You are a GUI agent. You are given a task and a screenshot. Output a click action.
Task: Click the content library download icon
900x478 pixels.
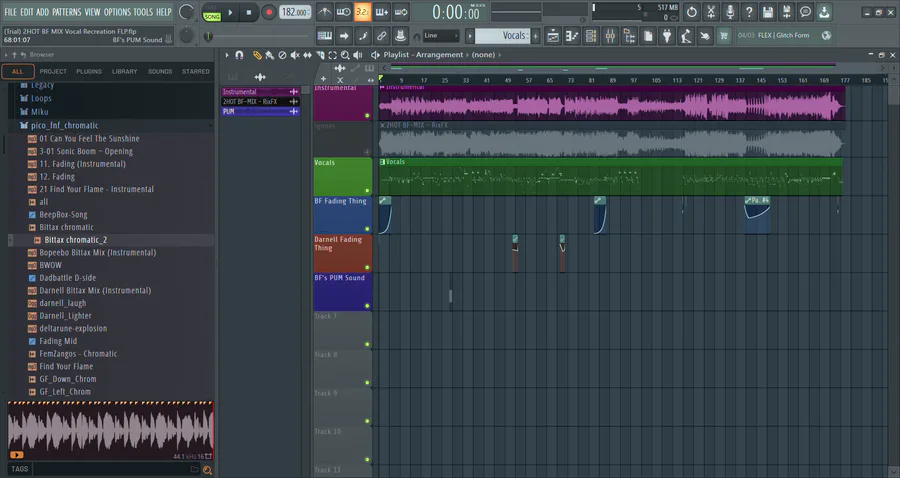click(x=824, y=12)
